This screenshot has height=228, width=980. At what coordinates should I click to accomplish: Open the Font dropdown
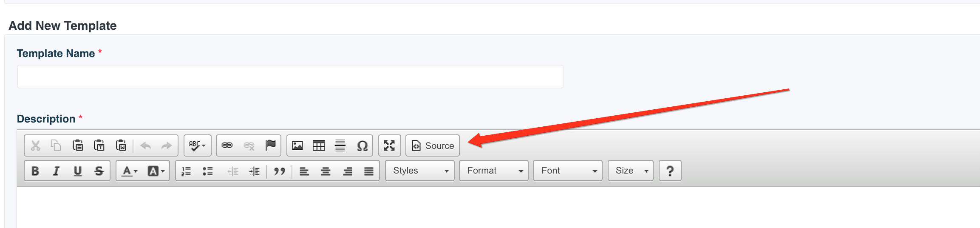pos(568,171)
